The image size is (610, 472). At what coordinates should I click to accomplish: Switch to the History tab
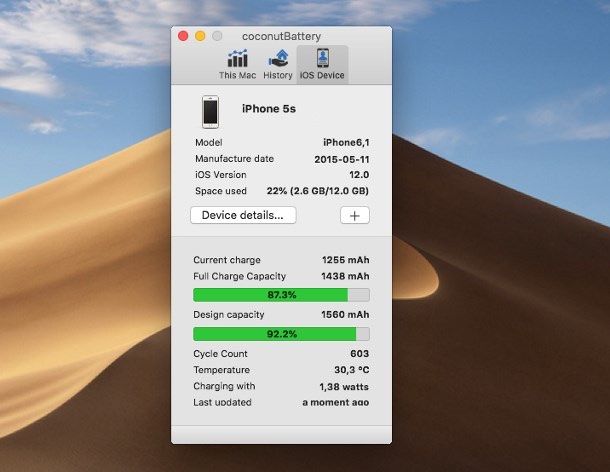tap(278, 65)
